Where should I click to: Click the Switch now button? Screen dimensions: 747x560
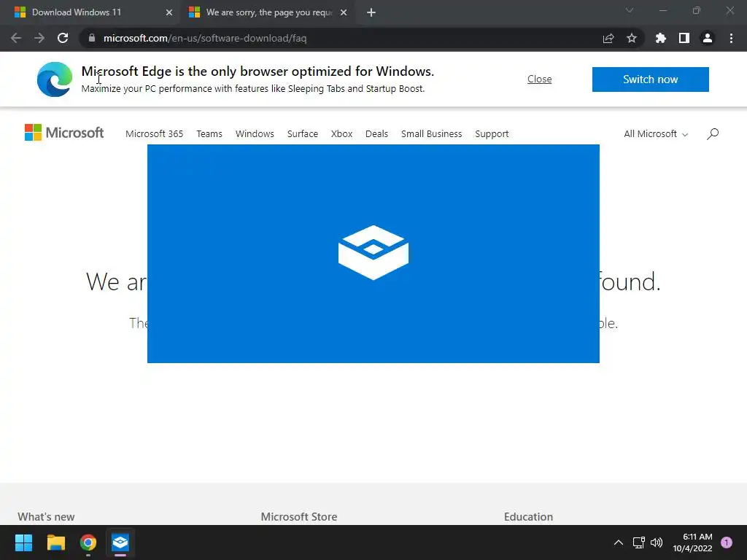pos(650,79)
